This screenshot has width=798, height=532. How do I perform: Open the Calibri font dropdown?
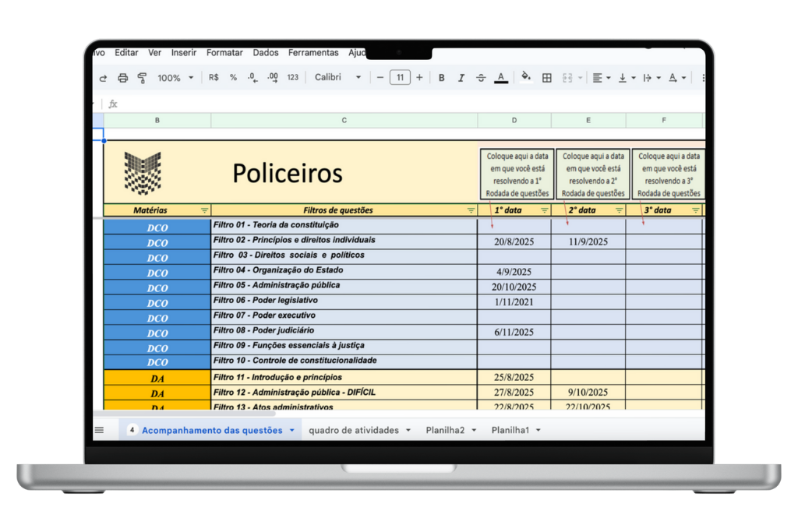[338, 78]
